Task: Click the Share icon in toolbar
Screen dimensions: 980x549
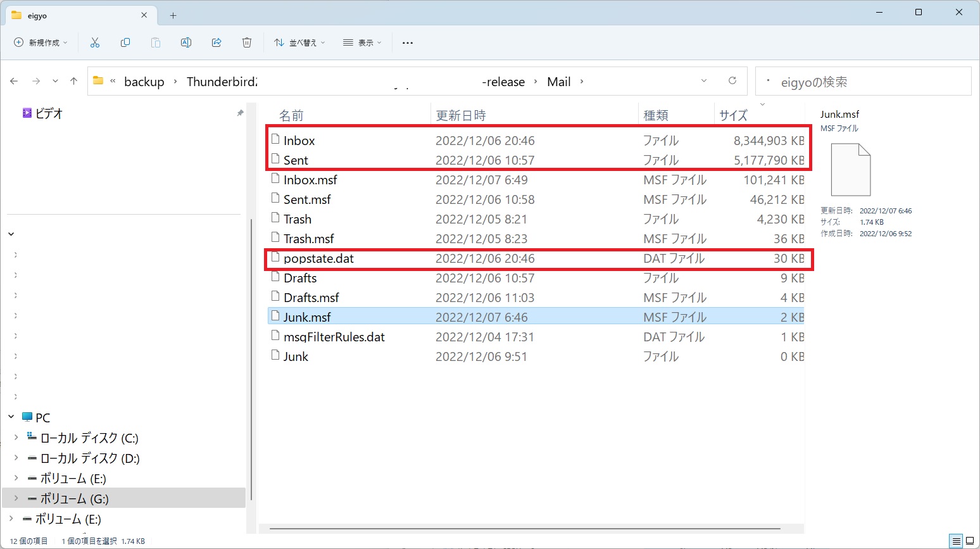Action: coord(217,42)
